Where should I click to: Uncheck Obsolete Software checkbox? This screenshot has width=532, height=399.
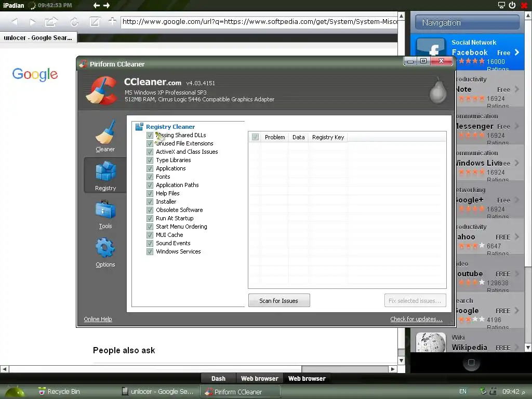[150, 210]
